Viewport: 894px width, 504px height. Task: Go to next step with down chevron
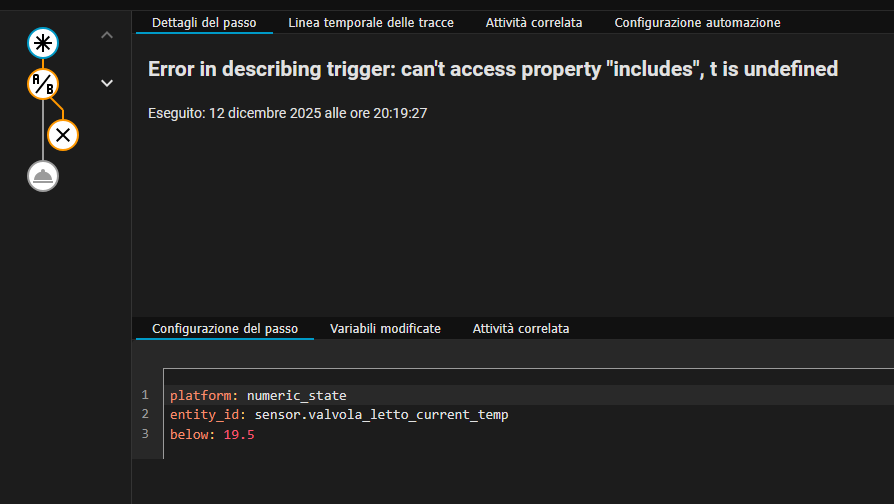(x=107, y=83)
